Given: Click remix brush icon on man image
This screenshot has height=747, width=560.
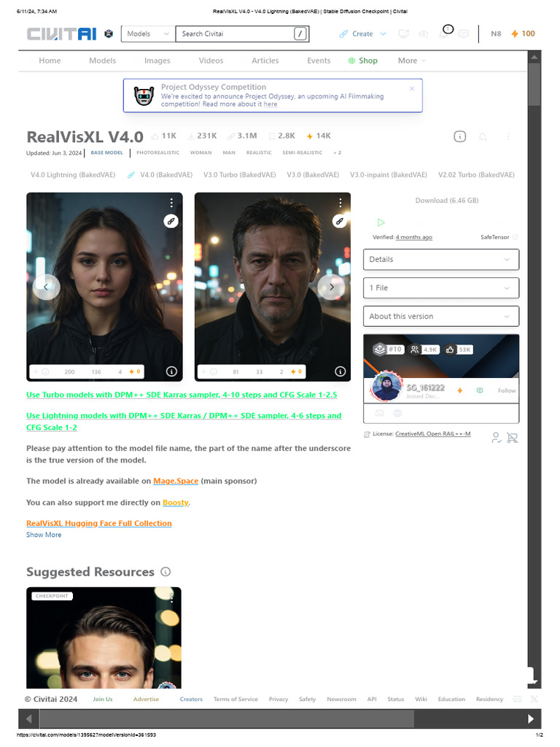Looking at the screenshot, I should tap(340, 221).
